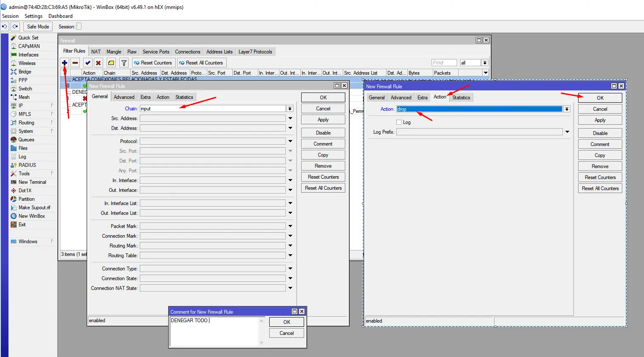Open Switch from the sidebar
This screenshot has height=357, width=644.
[25, 89]
